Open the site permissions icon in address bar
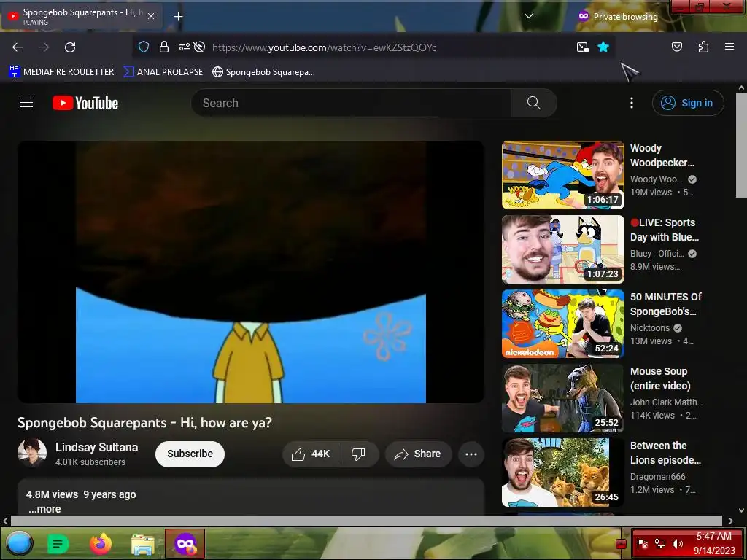The image size is (747, 560). (185, 47)
